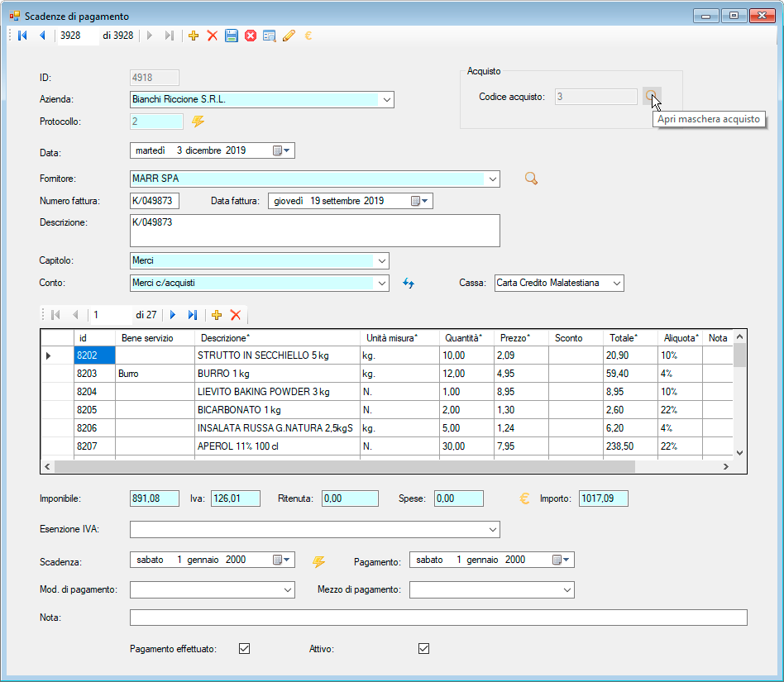The width and height of the screenshot is (784, 682).
Task: Click in the Nota text field
Action: point(438,618)
